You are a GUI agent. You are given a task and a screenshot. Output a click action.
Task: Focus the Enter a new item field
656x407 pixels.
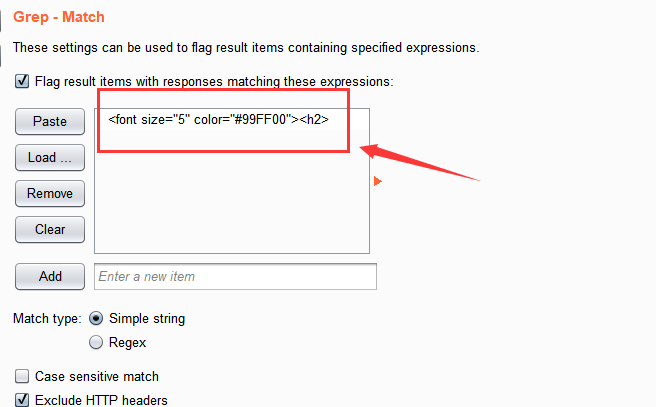235,276
